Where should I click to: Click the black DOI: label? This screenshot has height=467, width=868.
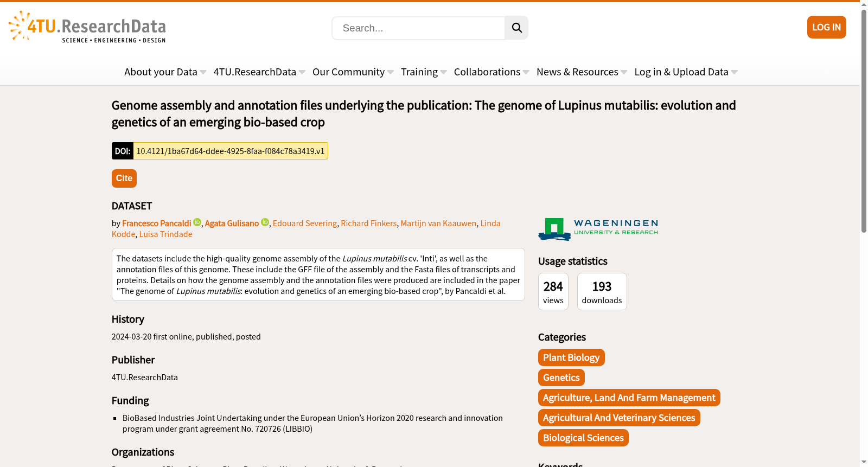click(123, 151)
